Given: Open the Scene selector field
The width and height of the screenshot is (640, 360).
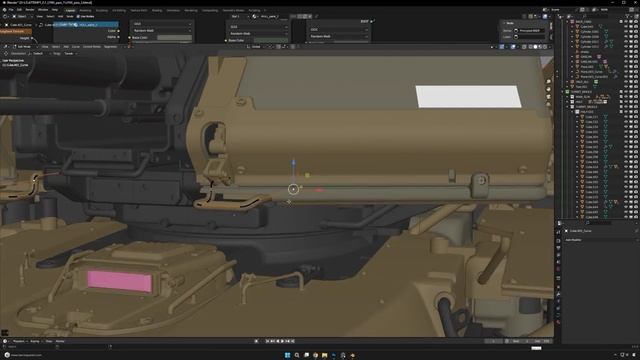Looking at the screenshot, I should tap(564, 10).
